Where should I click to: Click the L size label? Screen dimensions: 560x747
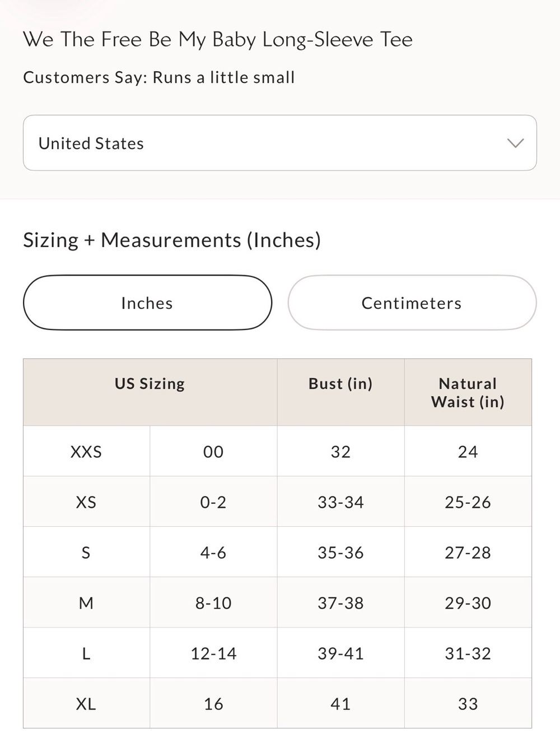[86, 653]
